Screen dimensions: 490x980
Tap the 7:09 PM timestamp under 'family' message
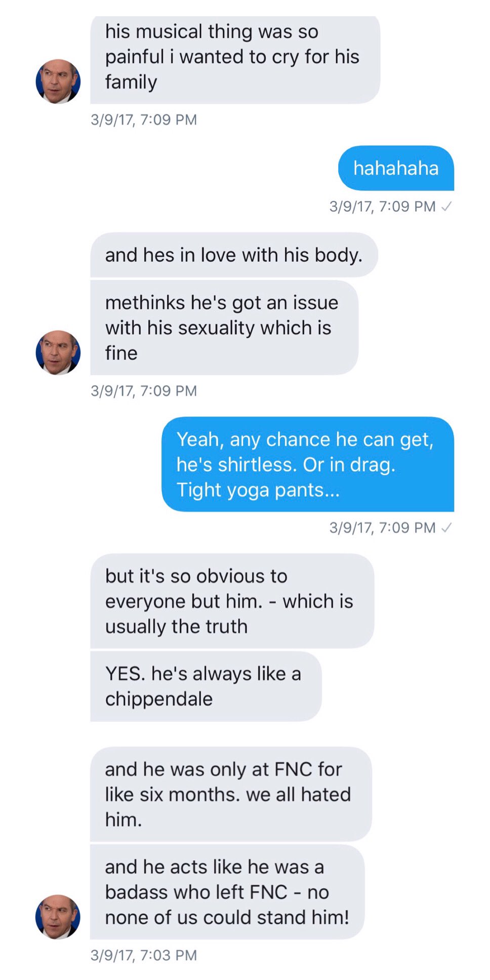144,120
